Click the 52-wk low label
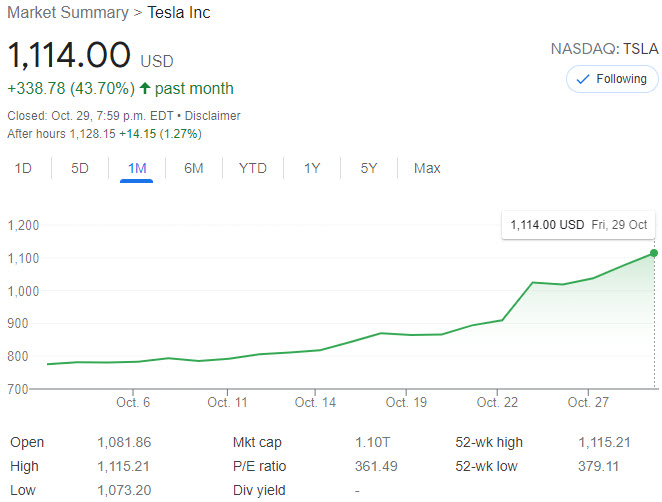This screenshot has height=502, width=662. pos(486,466)
